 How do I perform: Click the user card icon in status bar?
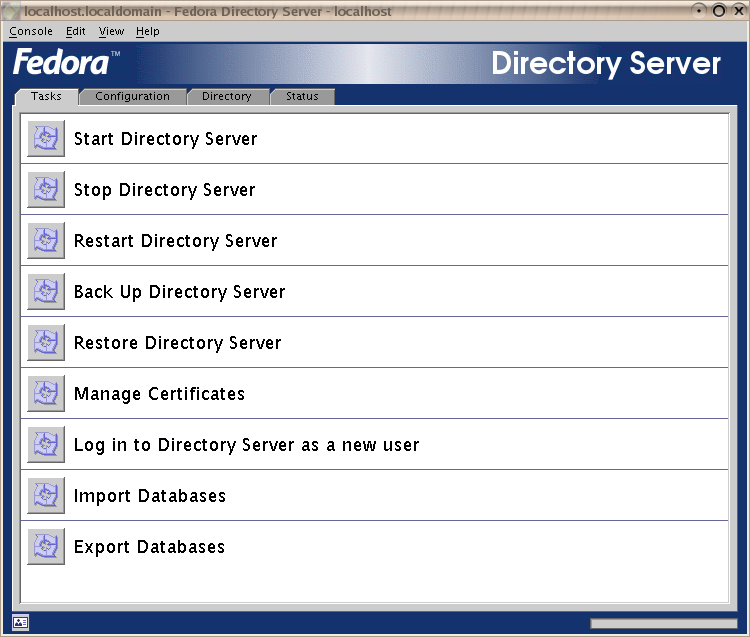point(21,622)
